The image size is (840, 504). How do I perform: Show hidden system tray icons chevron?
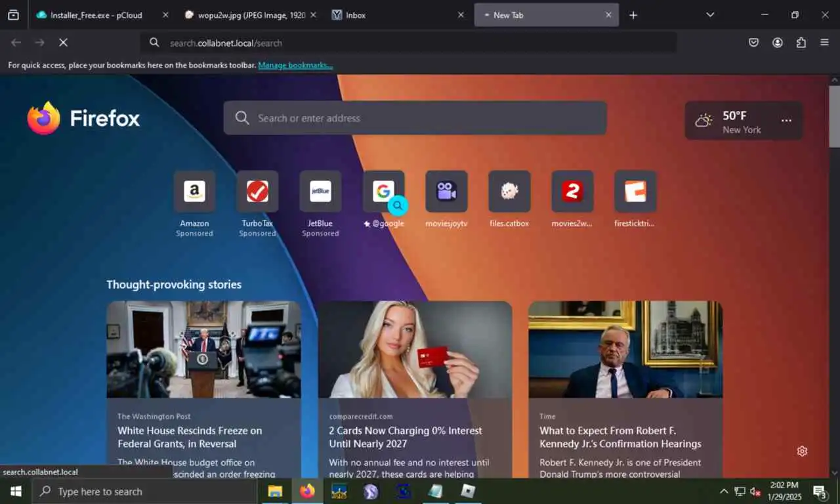point(724,492)
